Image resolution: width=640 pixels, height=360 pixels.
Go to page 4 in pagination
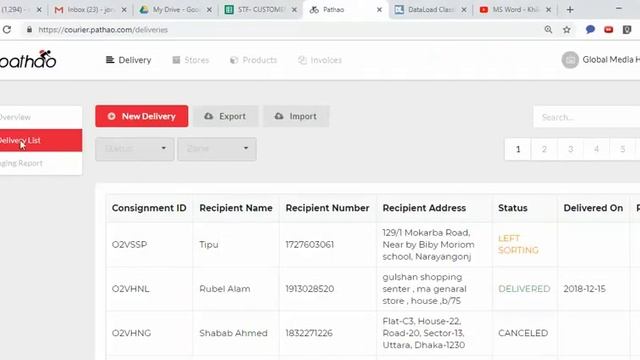click(596, 149)
